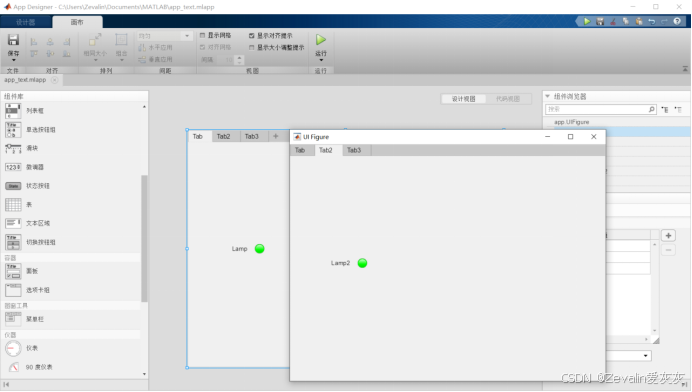Screen dimensions: 692x392
Task: Switch to Design View (设计视图)
Action: click(x=463, y=99)
